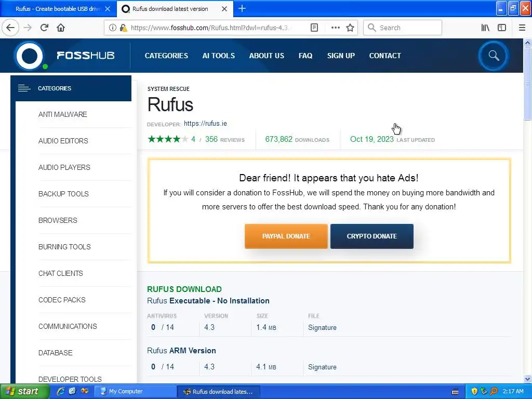Download Rufus ARM Version
The image size is (532, 399).
click(181, 351)
